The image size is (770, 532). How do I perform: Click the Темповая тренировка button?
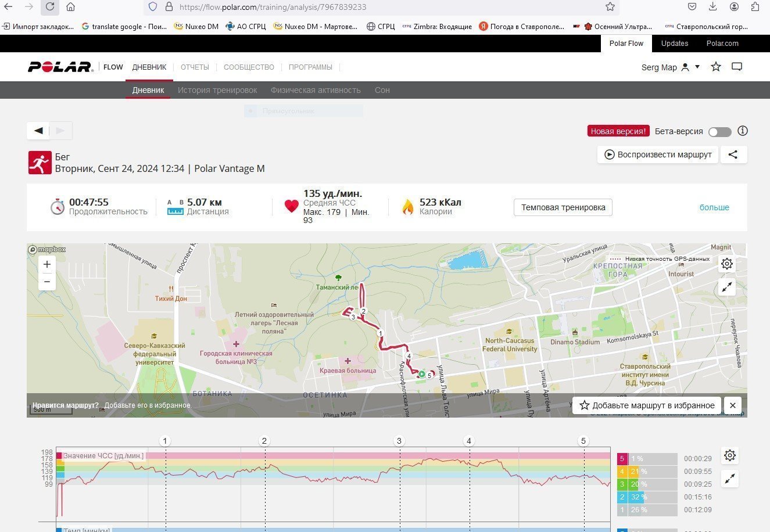(x=563, y=207)
